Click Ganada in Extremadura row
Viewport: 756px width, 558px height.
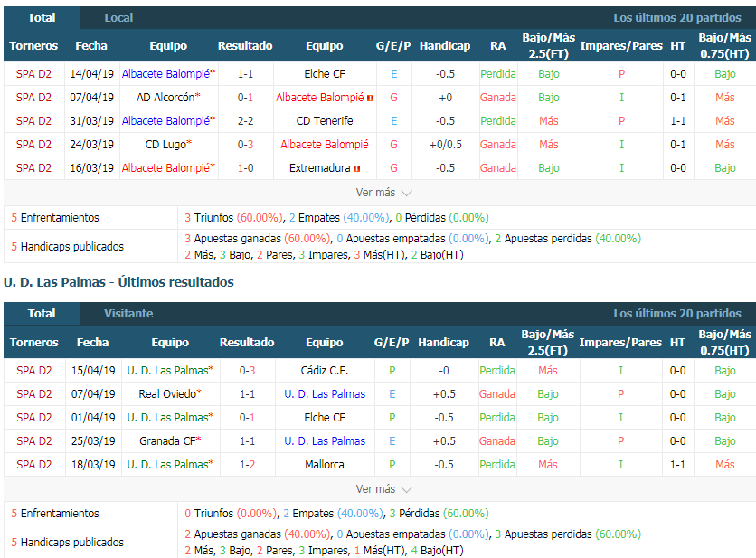[x=498, y=168]
